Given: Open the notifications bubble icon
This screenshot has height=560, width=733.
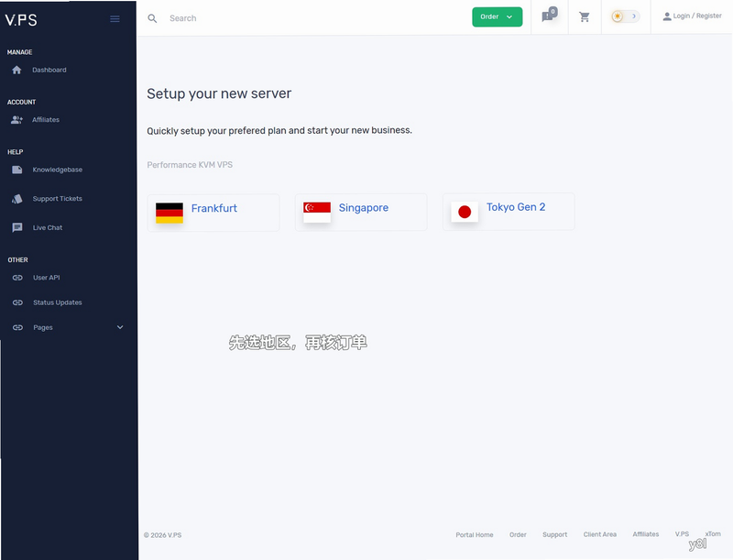Looking at the screenshot, I should point(549,16).
